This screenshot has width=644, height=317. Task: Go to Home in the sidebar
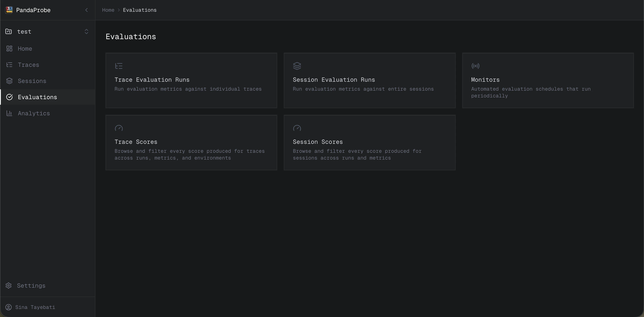click(x=47, y=49)
